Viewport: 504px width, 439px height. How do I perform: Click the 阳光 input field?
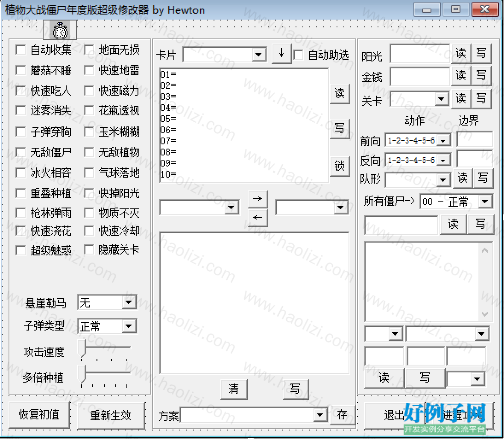pos(420,54)
